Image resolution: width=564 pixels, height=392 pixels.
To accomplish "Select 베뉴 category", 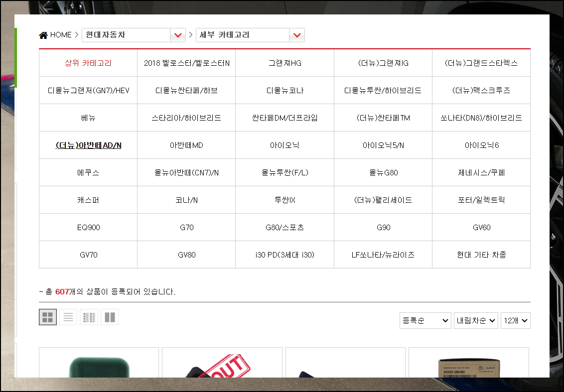I will [88, 118].
